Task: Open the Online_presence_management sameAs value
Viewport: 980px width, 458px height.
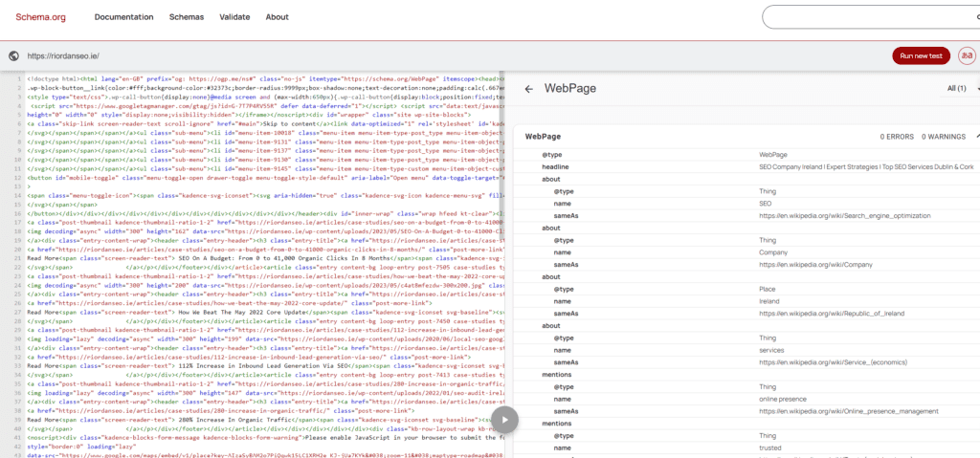Action: pyautogui.click(x=849, y=410)
